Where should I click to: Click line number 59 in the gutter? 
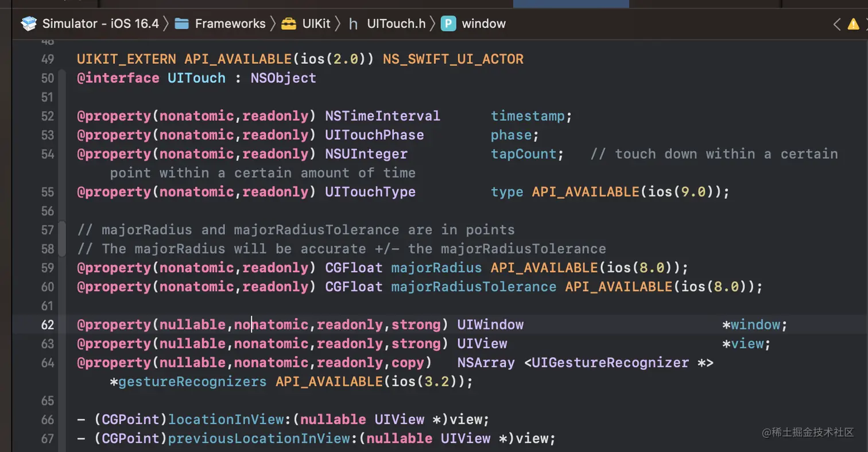click(48, 268)
